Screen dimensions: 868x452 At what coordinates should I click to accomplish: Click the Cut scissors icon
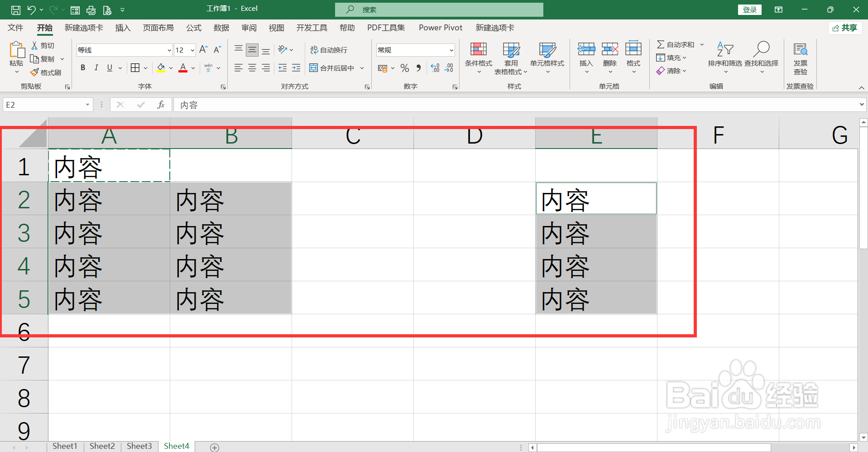tap(34, 45)
